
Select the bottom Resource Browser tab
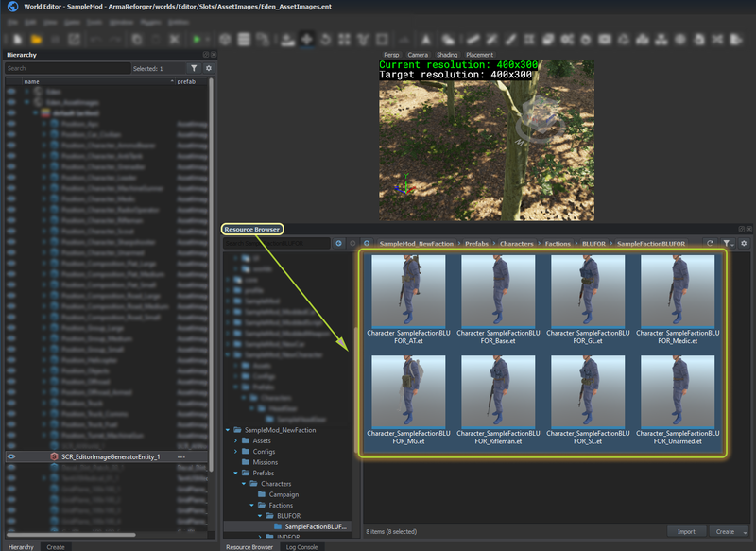(x=249, y=547)
